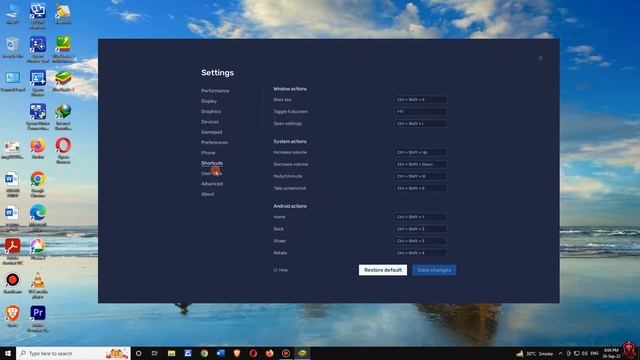Image resolution: width=640 pixels, height=360 pixels.
Task: Click the Restore default button
Action: pos(383,270)
